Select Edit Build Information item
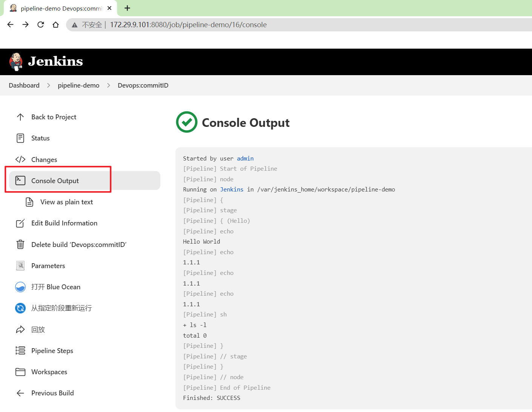Viewport: 532px width, 412px height. point(85,223)
